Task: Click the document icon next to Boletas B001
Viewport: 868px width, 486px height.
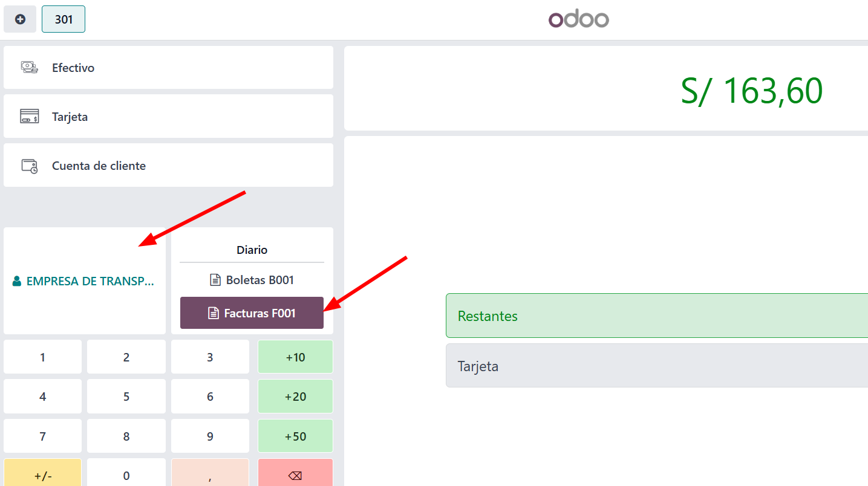Action: [x=215, y=280]
